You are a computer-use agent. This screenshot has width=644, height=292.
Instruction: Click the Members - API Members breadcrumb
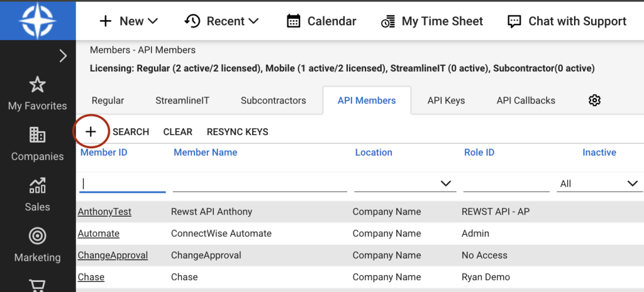coord(143,50)
